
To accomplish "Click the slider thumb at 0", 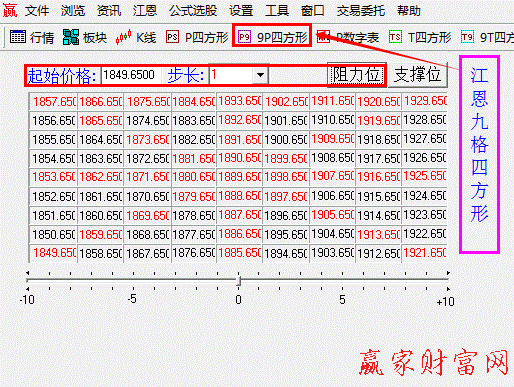I will pos(238,280).
